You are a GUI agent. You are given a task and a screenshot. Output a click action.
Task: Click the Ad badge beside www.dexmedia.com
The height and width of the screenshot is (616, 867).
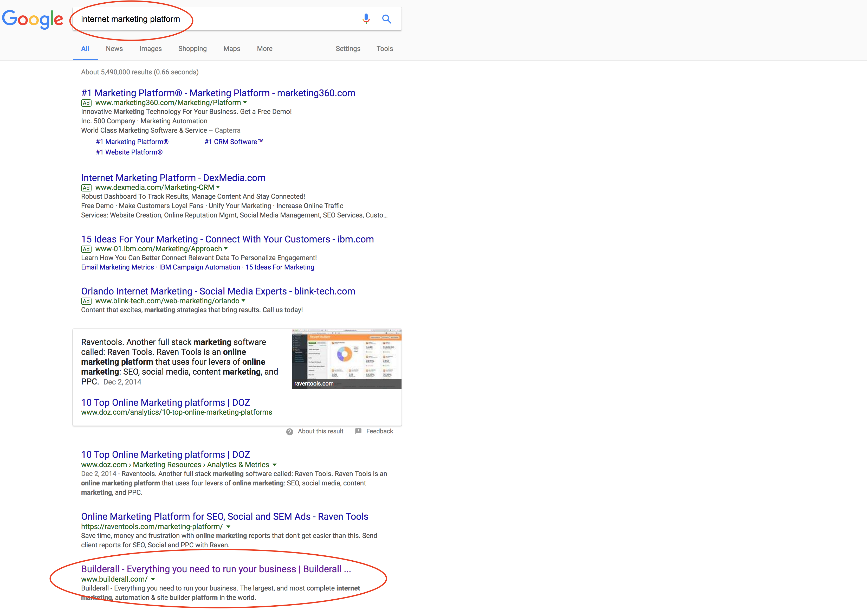pyautogui.click(x=86, y=188)
